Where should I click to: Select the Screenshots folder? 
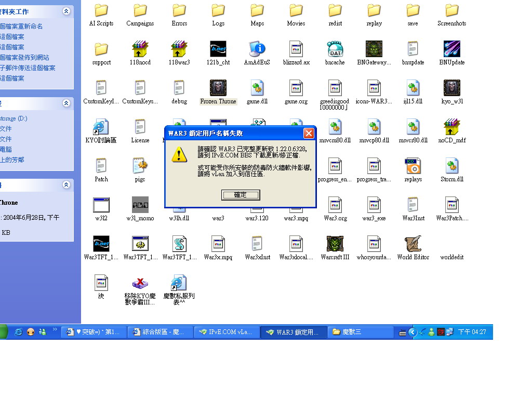tap(451, 10)
